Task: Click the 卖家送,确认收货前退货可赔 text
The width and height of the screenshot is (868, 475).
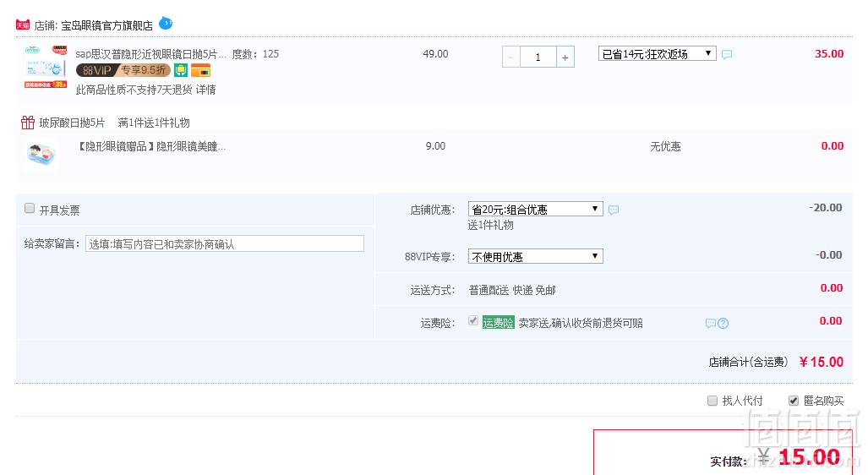Action: 581,324
